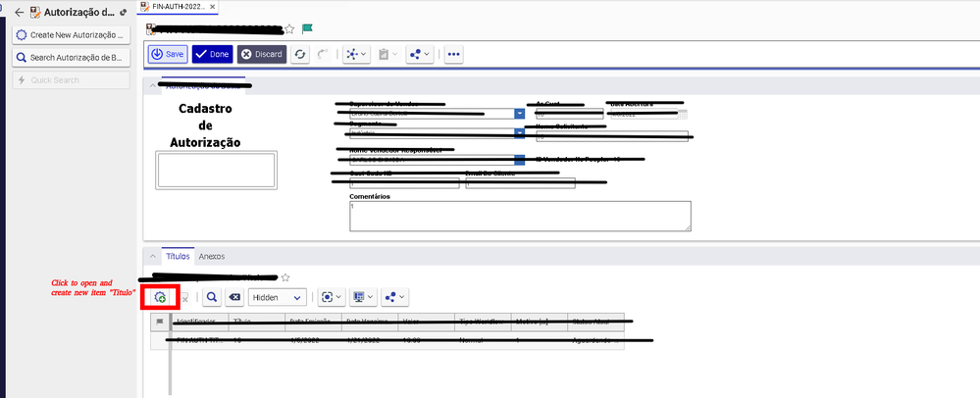
Task: Open the Hidden dropdown in Títulos toolbar
Action: pos(278,297)
